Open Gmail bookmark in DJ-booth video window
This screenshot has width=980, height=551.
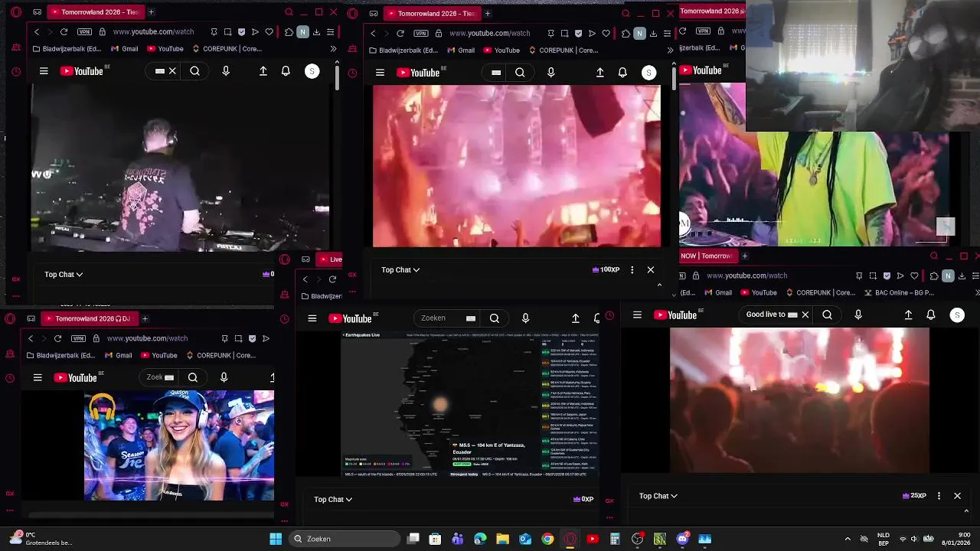tap(124, 49)
